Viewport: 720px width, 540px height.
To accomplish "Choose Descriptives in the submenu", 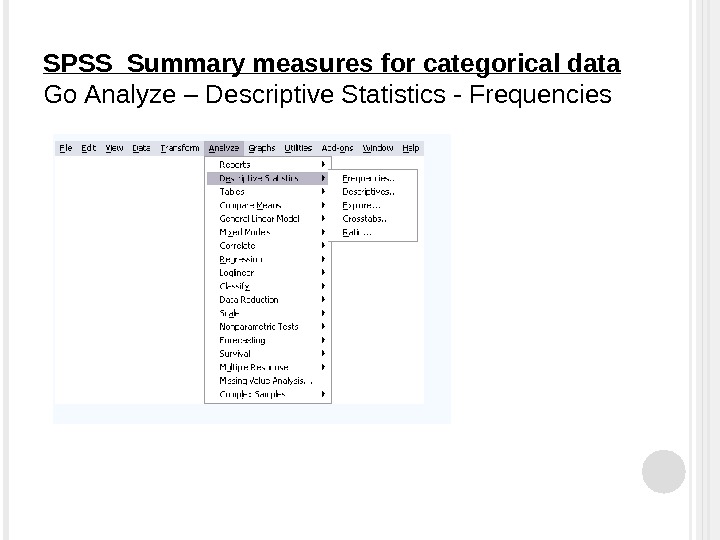I will tap(368, 191).
